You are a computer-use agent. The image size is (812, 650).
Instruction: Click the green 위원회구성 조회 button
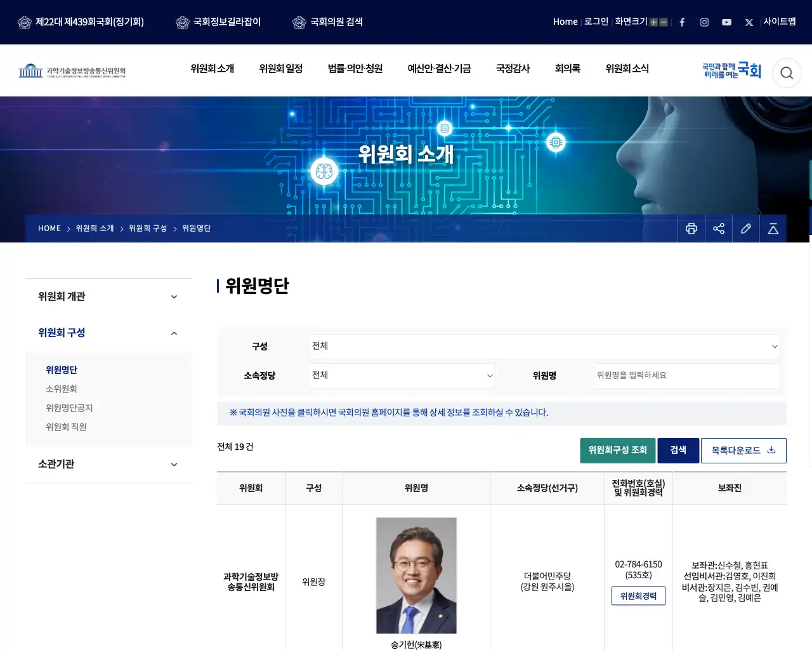[x=618, y=451]
